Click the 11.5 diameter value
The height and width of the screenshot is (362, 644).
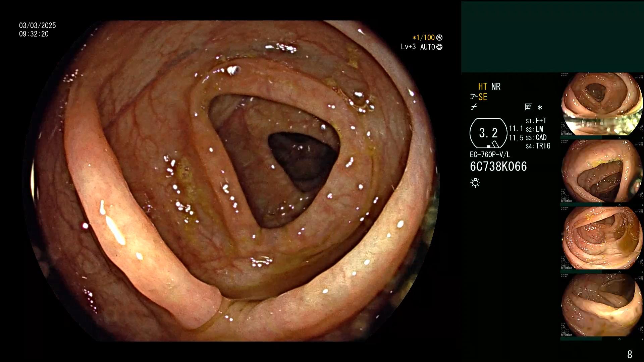516,138
